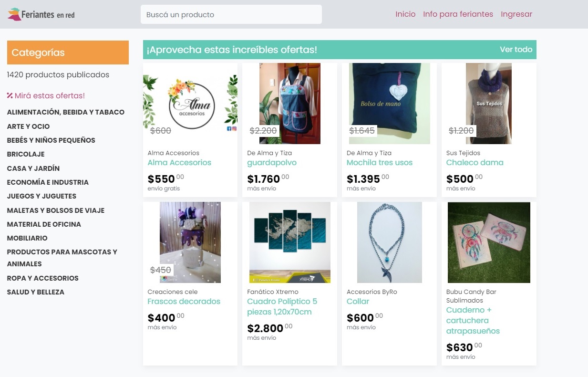The height and width of the screenshot is (377, 588).
Task: Click the percent icon beside Mirá estas ofertas
Action: tap(9, 95)
